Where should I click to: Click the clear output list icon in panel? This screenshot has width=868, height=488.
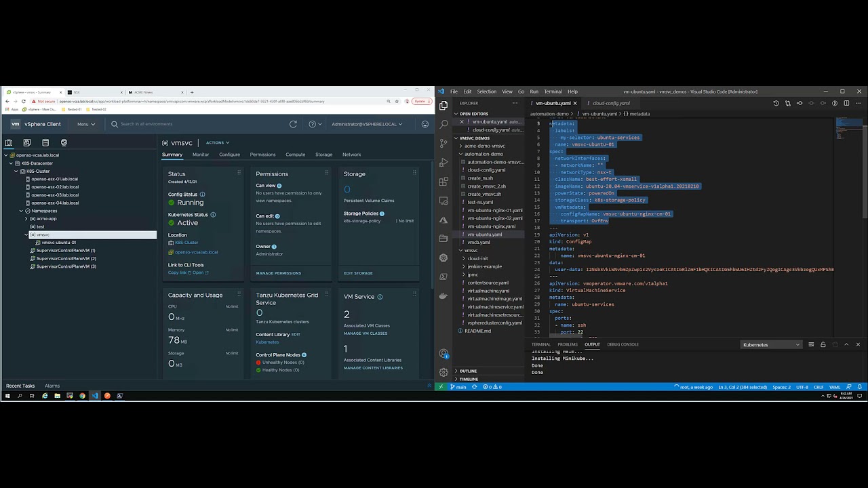click(811, 344)
